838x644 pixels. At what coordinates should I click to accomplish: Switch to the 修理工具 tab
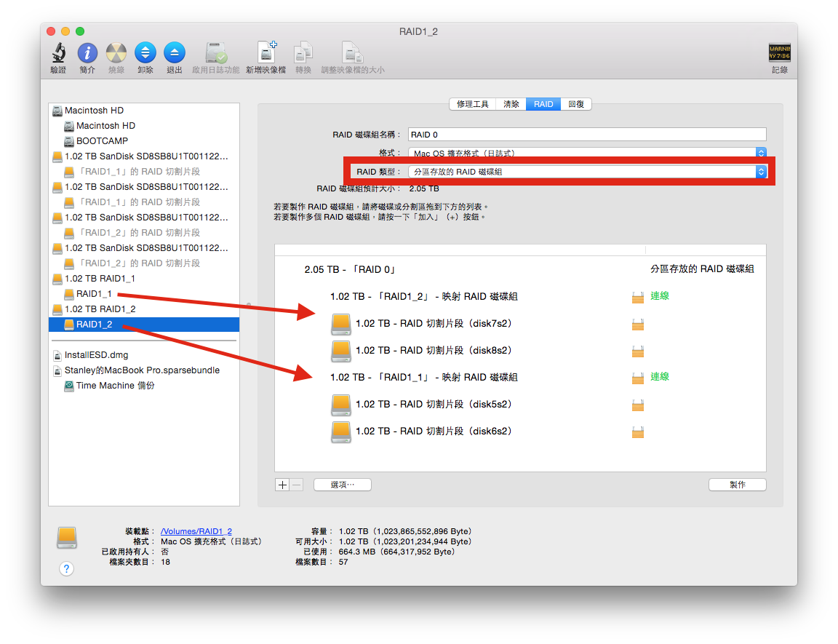(x=473, y=104)
